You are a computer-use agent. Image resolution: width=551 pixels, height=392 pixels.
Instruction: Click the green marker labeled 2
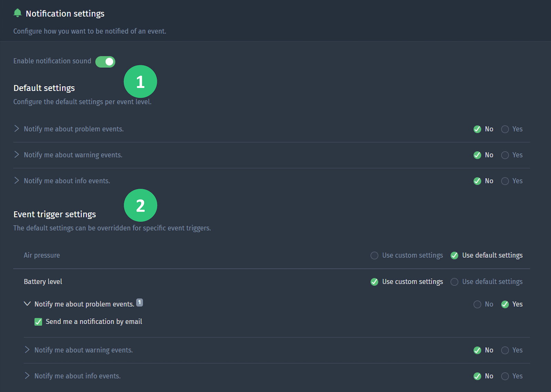140,205
